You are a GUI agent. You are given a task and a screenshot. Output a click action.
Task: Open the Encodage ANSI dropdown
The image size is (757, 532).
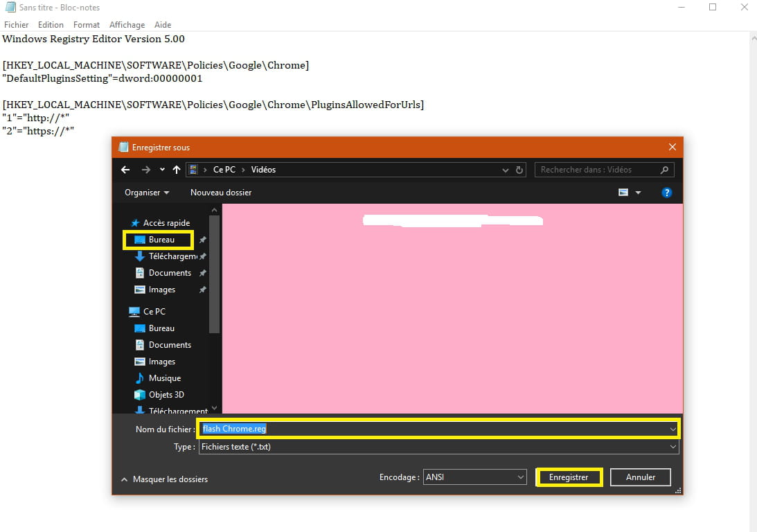[x=474, y=477]
